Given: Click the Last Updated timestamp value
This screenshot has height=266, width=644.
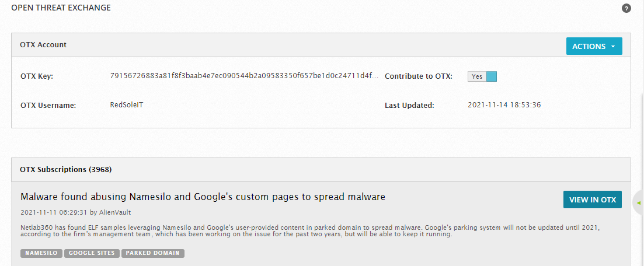Looking at the screenshot, I should (504, 105).
